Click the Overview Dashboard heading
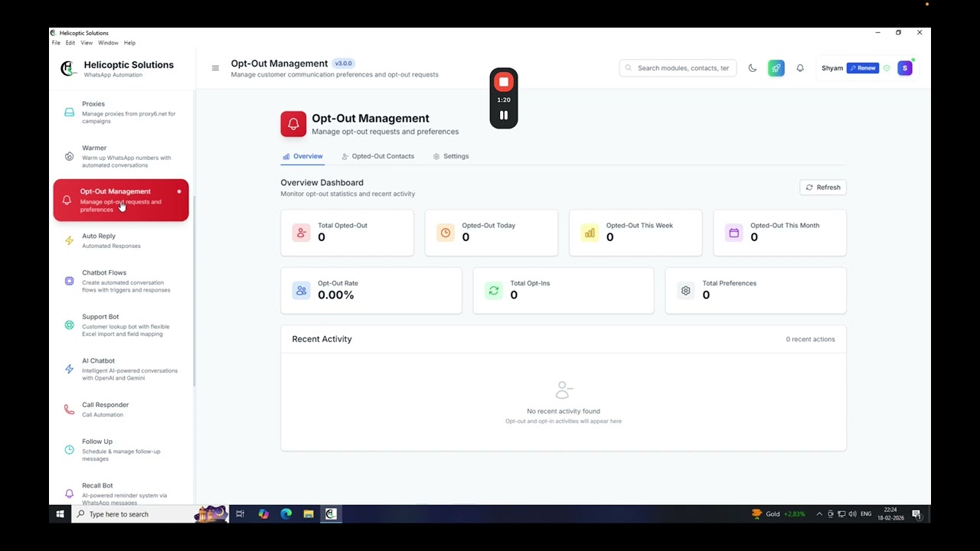 tap(322, 183)
